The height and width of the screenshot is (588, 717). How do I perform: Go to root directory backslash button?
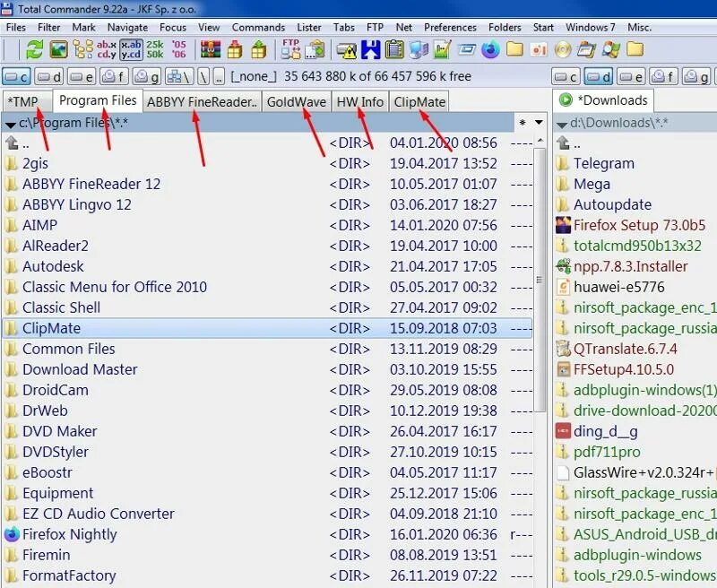point(203,77)
